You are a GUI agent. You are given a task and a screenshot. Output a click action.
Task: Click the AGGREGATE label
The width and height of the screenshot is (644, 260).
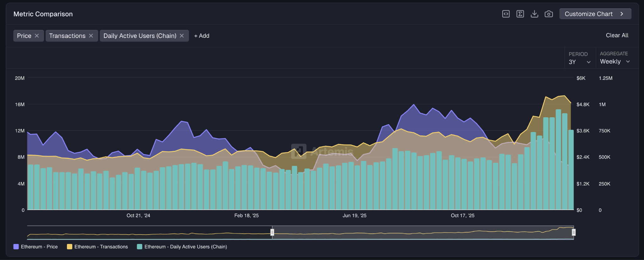614,54
